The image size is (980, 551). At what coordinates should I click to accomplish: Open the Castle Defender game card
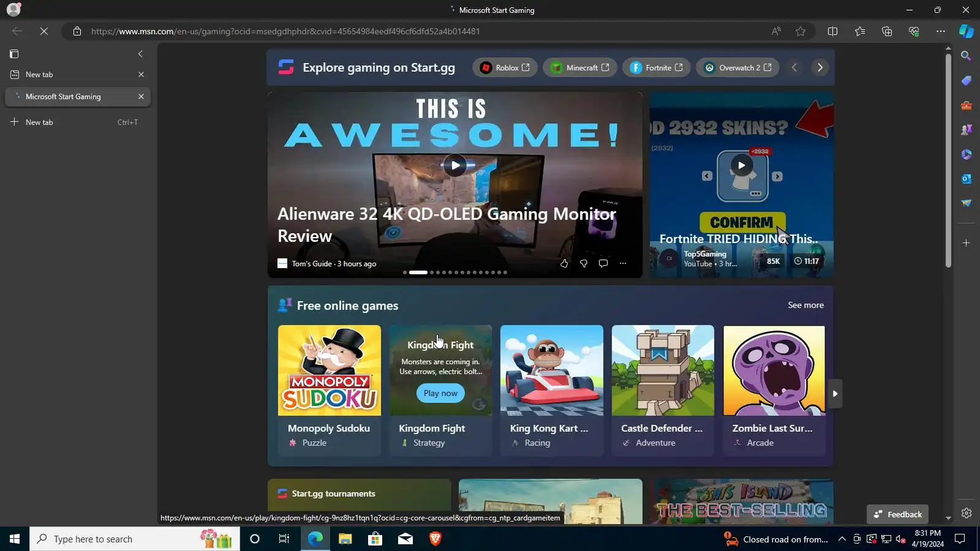coord(663,391)
